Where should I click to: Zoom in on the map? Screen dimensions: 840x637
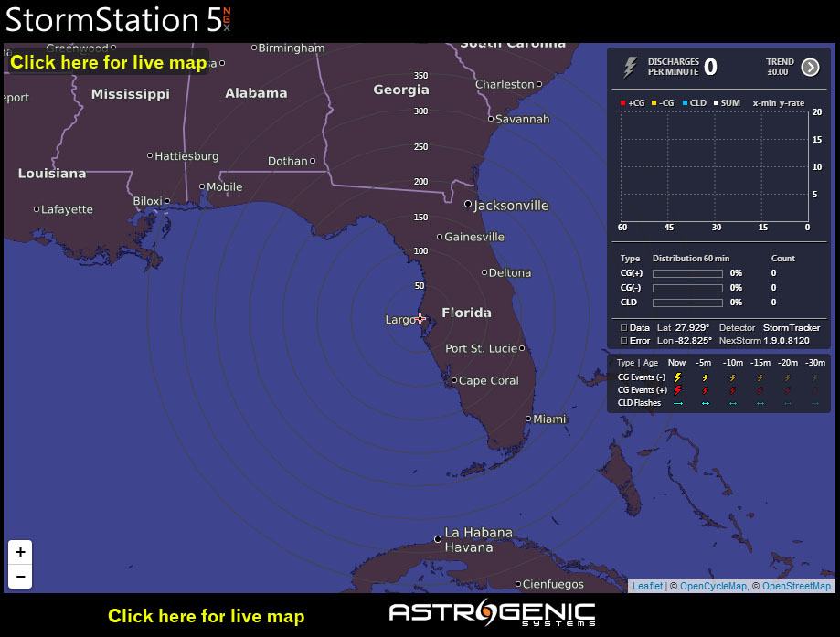click(20, 552)
